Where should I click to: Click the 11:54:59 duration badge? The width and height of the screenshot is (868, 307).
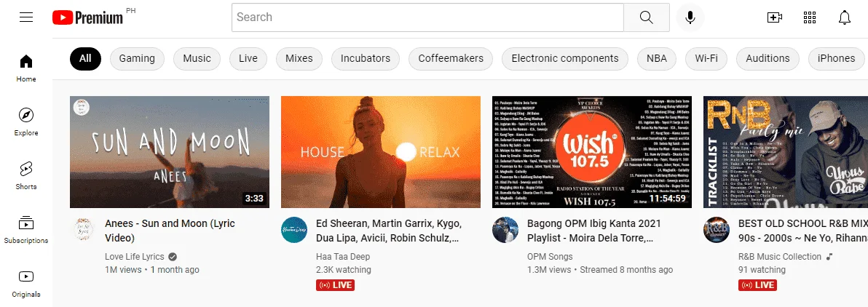tap(668, 198)
